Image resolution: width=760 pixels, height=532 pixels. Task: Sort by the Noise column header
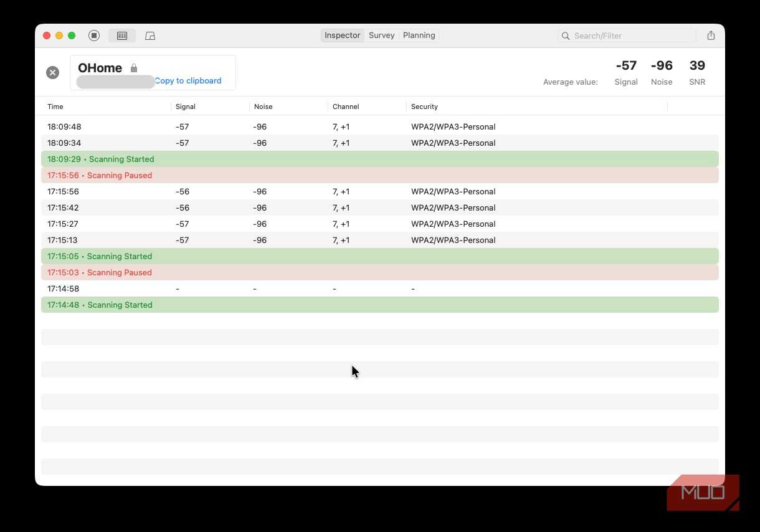(x=264, y=107)
